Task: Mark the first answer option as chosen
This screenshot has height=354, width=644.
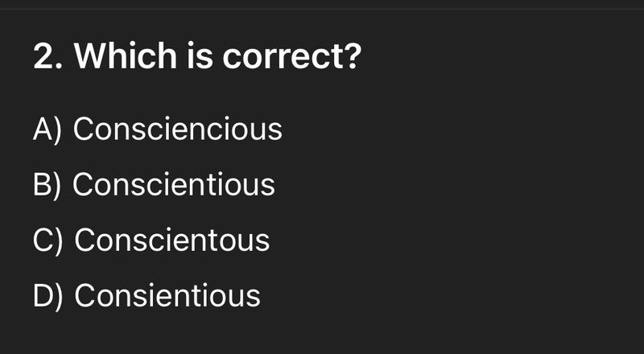Action: tap(158, 130)
